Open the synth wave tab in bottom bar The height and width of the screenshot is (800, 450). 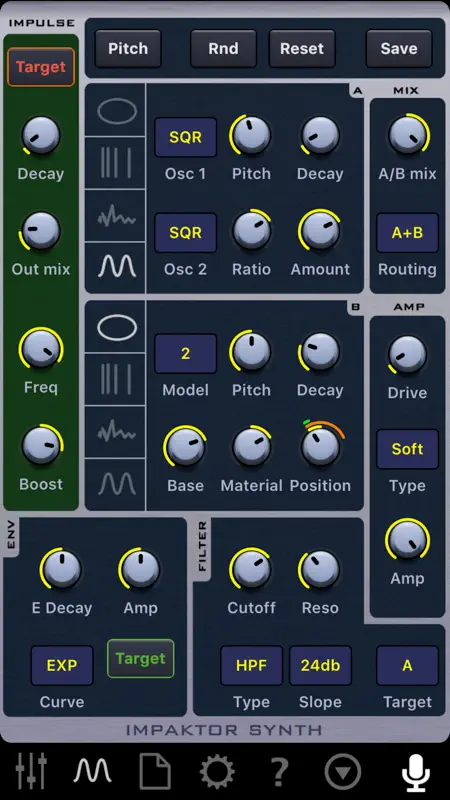pos(92,770)
